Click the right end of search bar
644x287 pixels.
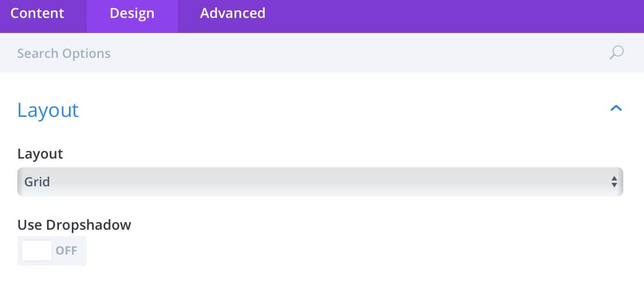(x=616, y=53)
